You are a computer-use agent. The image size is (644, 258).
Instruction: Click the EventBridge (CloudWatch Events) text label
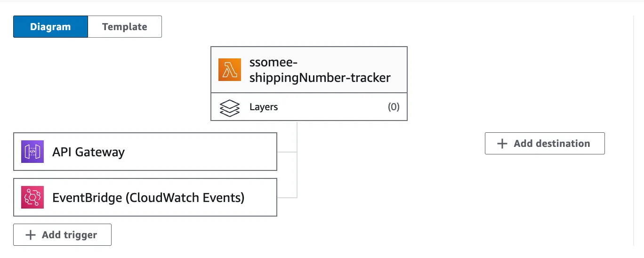point(148,198)
